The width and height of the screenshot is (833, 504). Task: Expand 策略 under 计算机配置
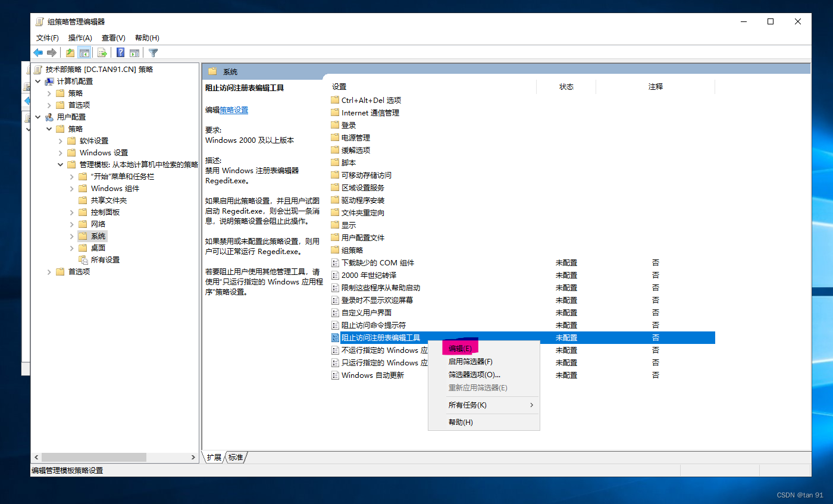click(49, 93)
